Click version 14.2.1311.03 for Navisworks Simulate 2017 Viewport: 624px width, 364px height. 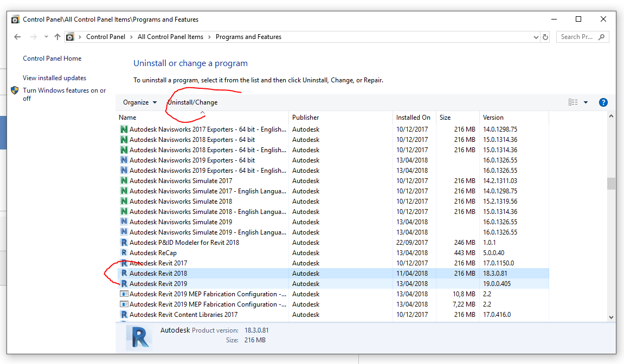500,181
